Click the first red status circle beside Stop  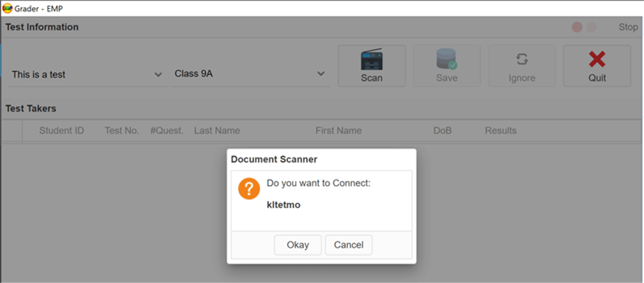tap(577, 27)
